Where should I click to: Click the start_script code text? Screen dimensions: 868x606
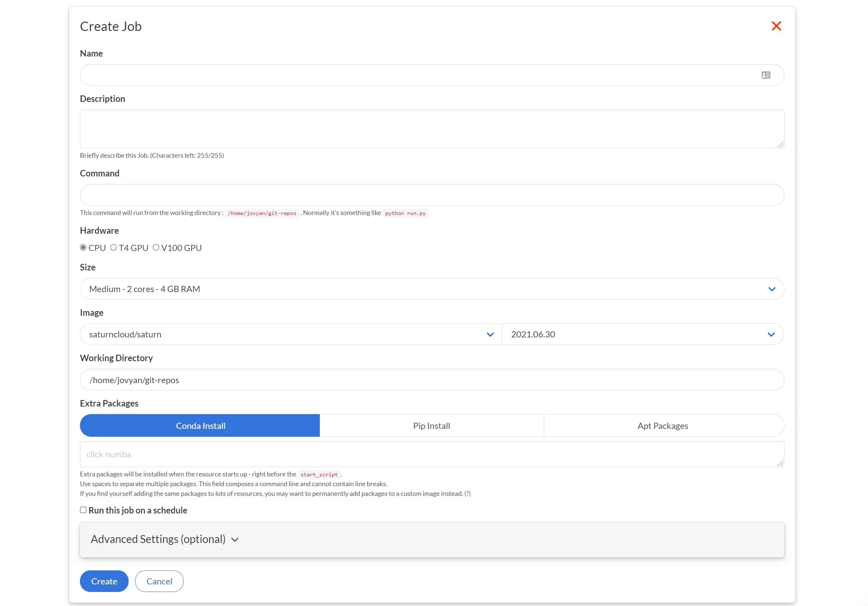tap(319, 475)
